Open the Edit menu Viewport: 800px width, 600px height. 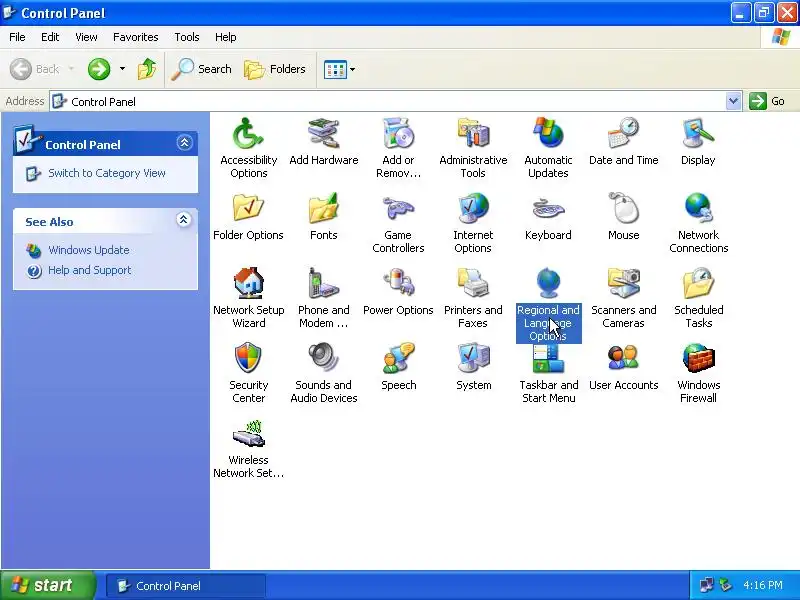pyautogui.click(x=50, y=37)
